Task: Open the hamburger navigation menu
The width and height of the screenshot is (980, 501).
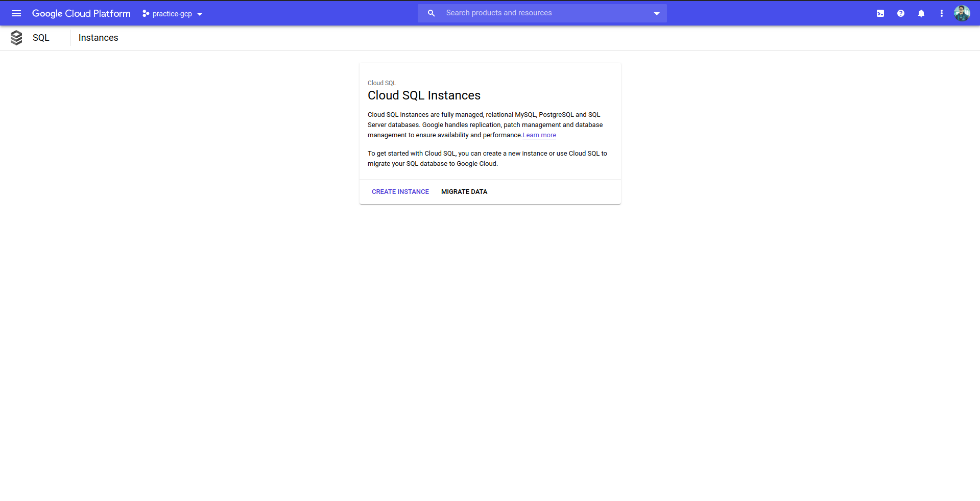Action: [x=16, y=13]
